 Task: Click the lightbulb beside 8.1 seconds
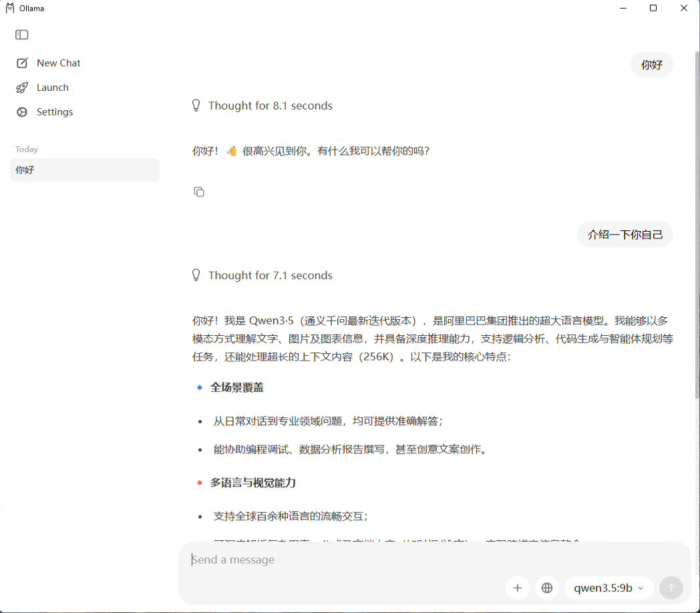[196, 106]
